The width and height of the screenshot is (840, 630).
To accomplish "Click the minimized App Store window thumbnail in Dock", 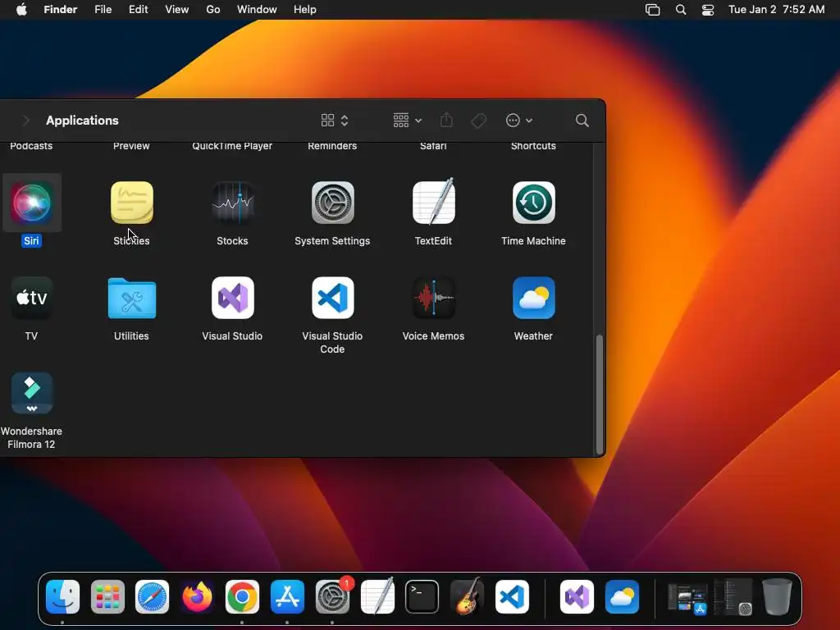I will pos(687,598).
